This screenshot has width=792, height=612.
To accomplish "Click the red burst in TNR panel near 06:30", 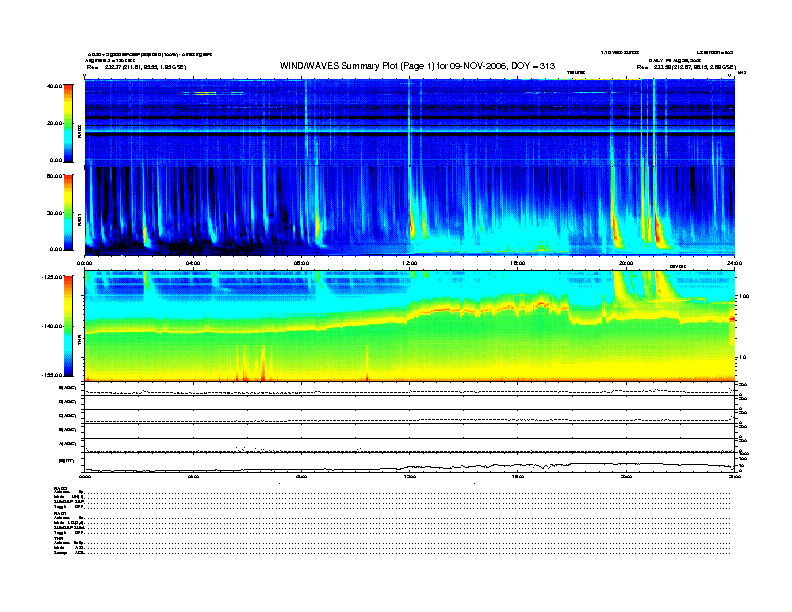I will tap(263, 365).
